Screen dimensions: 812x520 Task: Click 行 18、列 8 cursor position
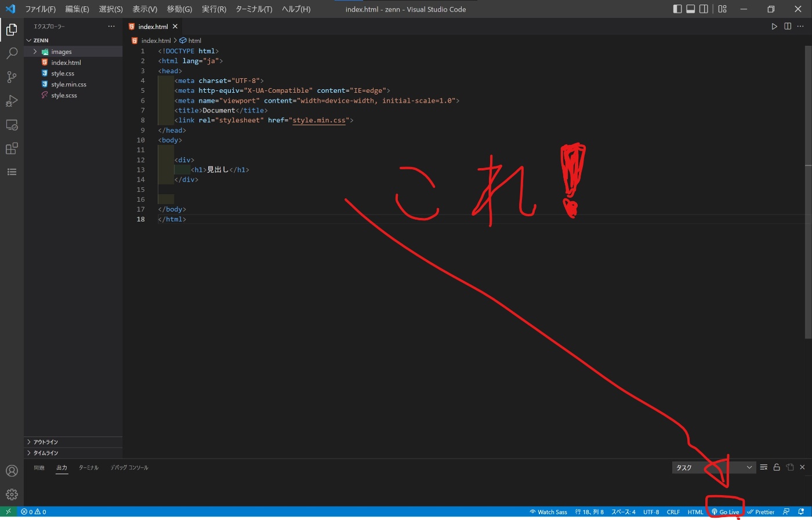coord(589,512)
